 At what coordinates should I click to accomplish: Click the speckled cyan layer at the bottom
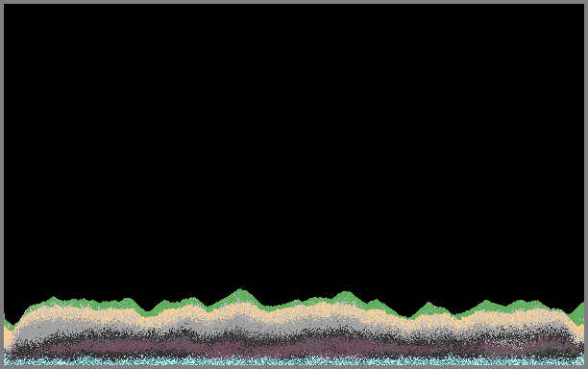294,361
